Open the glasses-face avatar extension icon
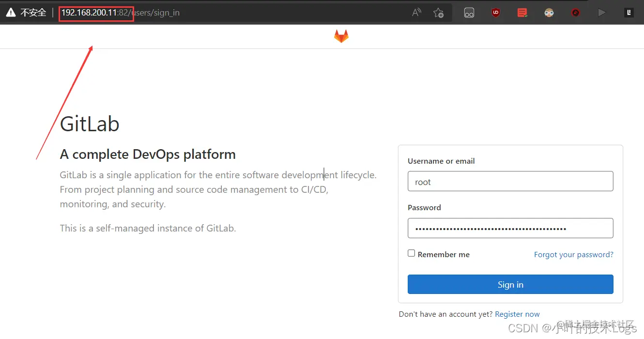Viewport: 644px width, 339px height. (549, 13)
